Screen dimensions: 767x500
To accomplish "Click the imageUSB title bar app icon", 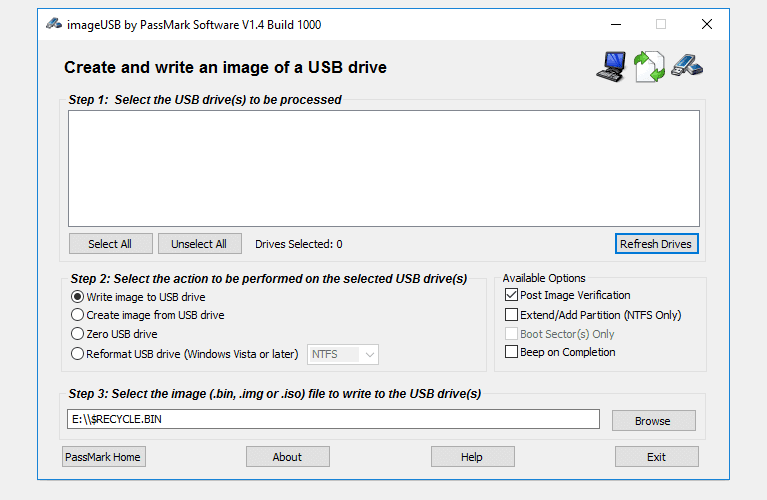I will [54, 24].
